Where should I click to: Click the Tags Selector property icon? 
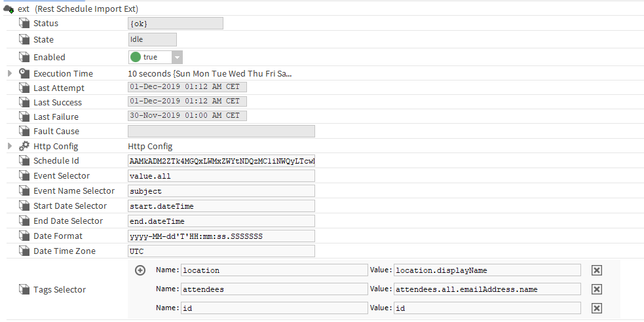point(24,289)
